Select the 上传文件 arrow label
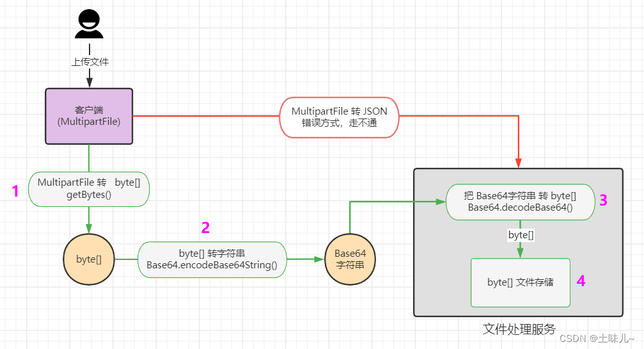This screenshot has height=349, width=644. [90, 62]
